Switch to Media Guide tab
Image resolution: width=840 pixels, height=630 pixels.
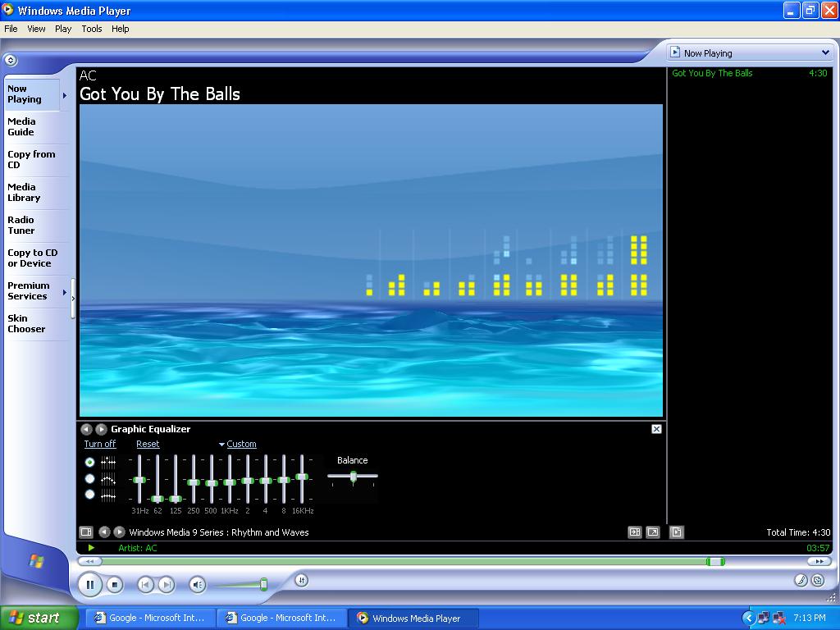[32, 127]
